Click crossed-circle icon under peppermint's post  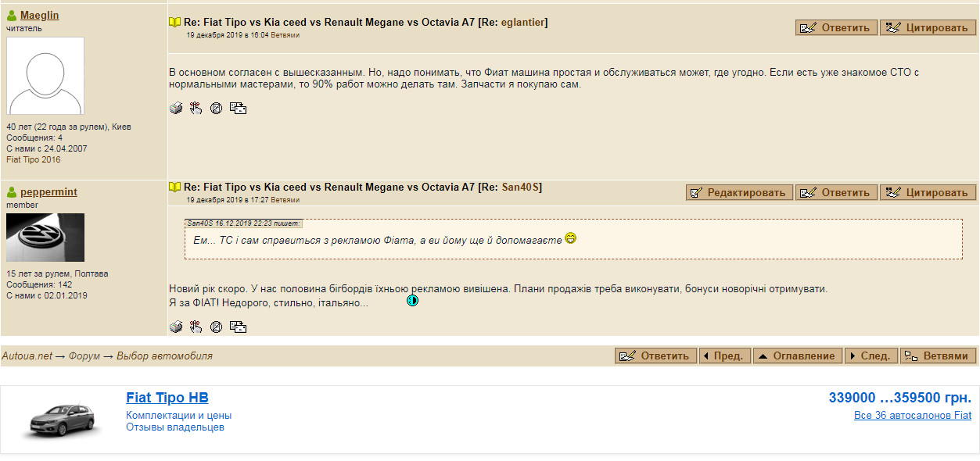[x=216, y=327]
